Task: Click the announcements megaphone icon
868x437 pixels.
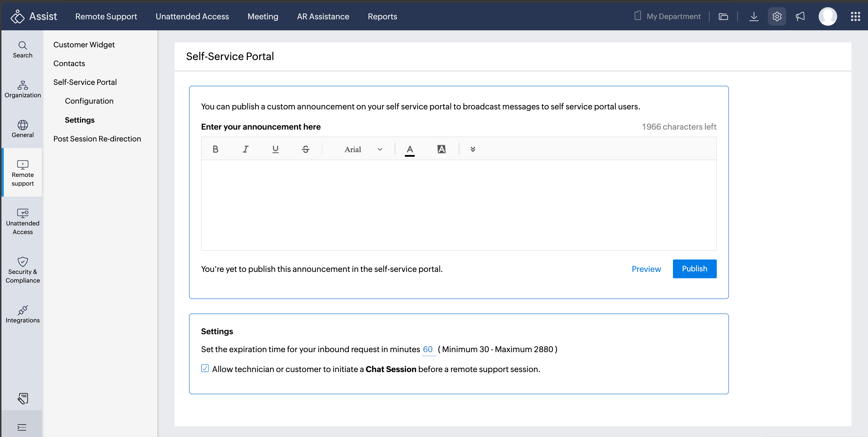Action: (x=800, y=16)
